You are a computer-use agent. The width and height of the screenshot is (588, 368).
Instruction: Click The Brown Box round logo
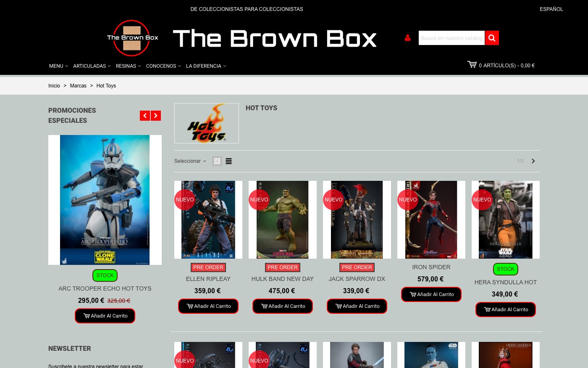coord(132,38)
